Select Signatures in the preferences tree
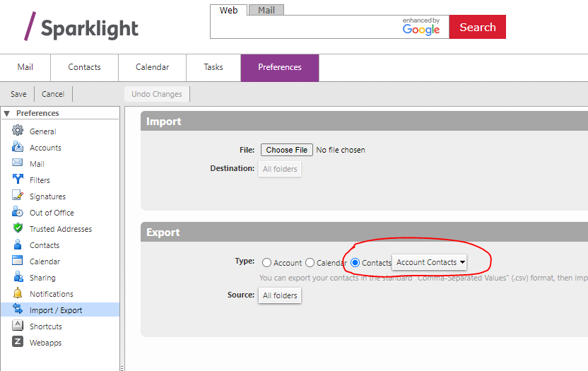This screenshot has height=371, width=588. (60, 196)
